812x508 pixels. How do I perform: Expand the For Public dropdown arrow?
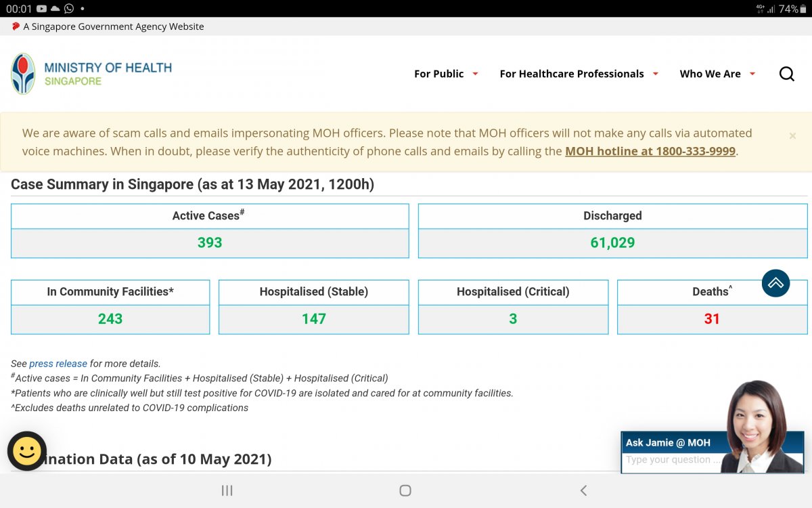pos(475,74)
